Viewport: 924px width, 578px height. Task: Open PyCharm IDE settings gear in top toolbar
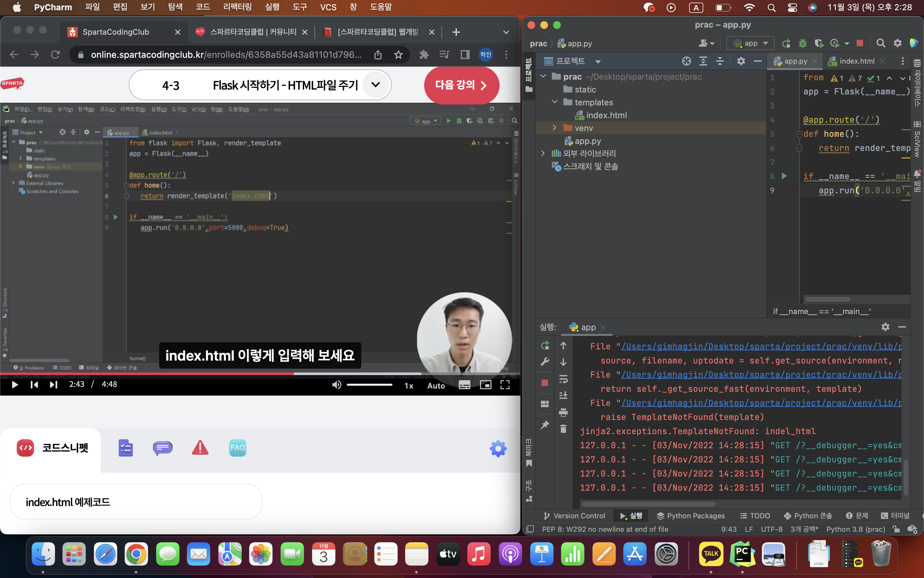point(898,43)
